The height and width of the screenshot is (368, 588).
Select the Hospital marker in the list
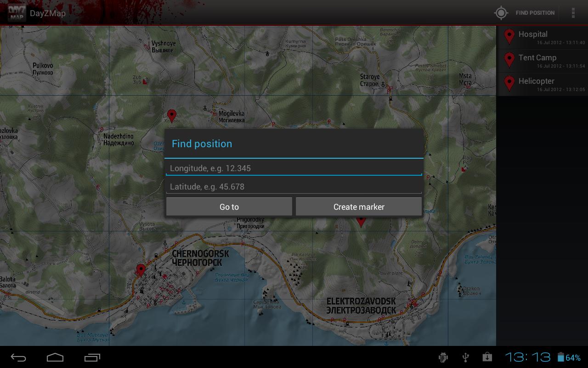pyautogui.click(x=542, y=37)
